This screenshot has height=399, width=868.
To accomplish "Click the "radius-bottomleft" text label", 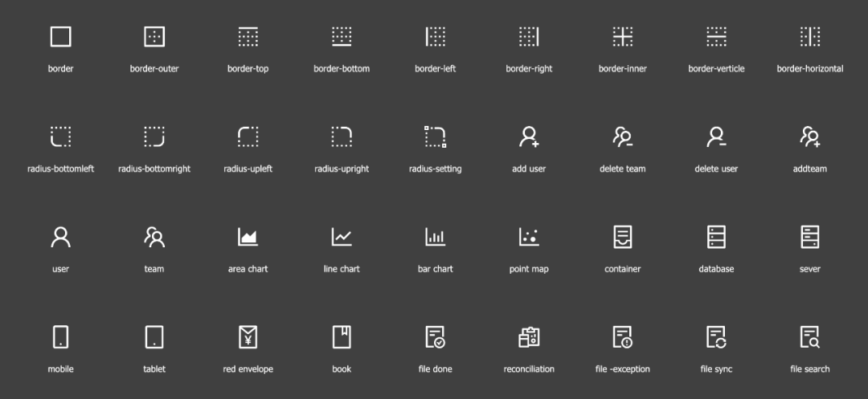I will (61, 169).
